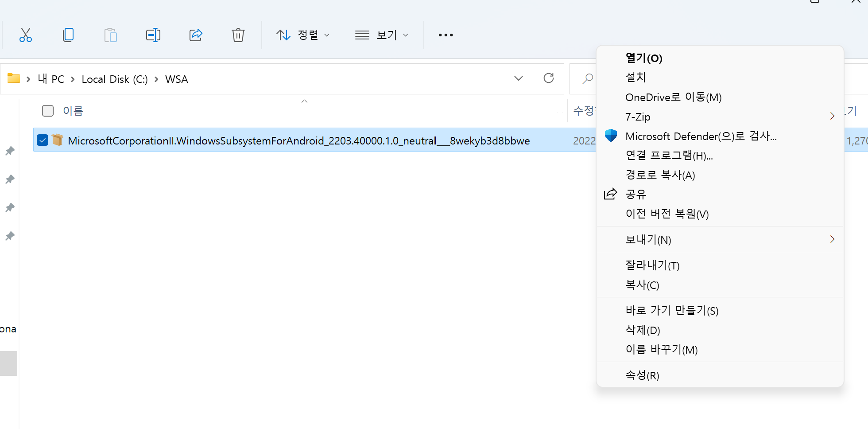Click chevron between Local Disk and WSA
This screenshot has width=868, height=429.
pyautogui.click(x=156, y=79)
